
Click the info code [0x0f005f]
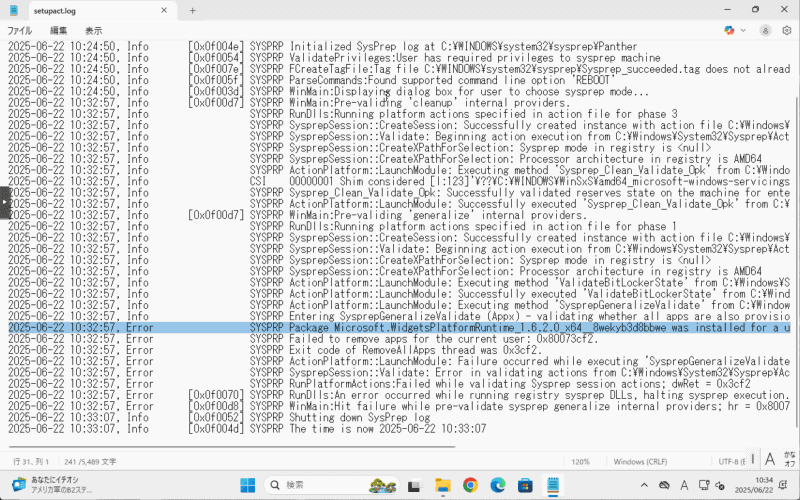tap(216, 81)
